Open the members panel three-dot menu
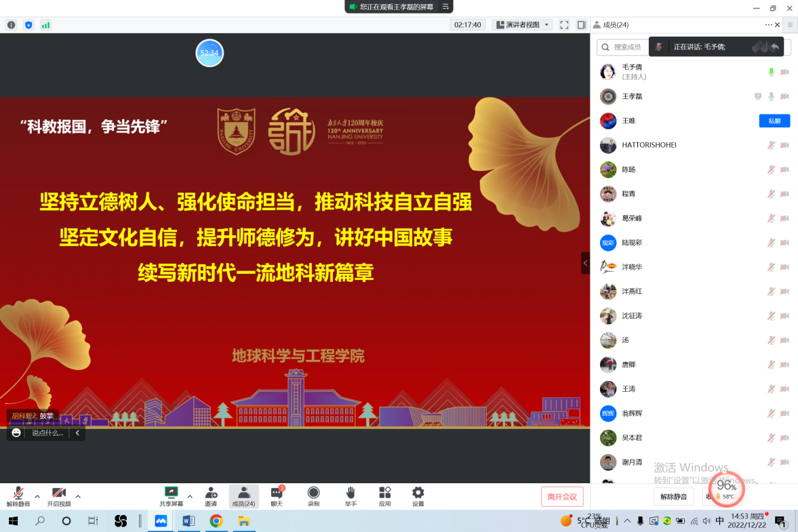The height and width of the screenshot is (532, 798). coord(768,25)
